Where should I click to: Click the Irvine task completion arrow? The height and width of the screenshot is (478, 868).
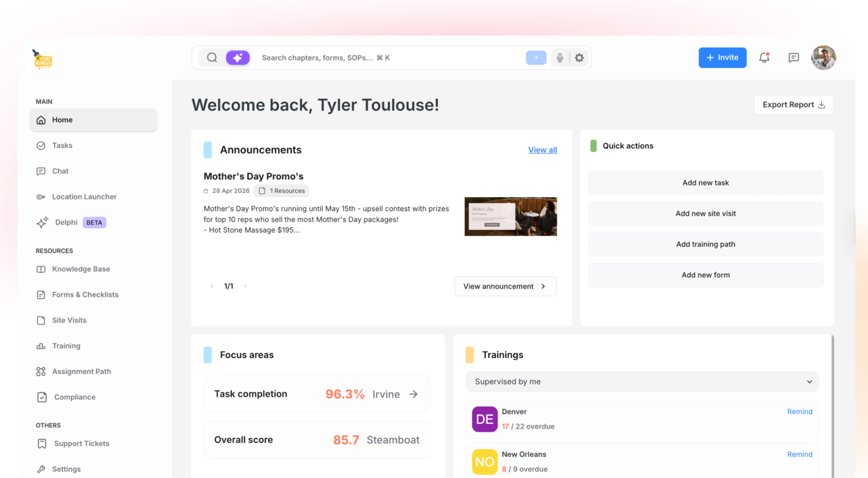coord(413,394)
